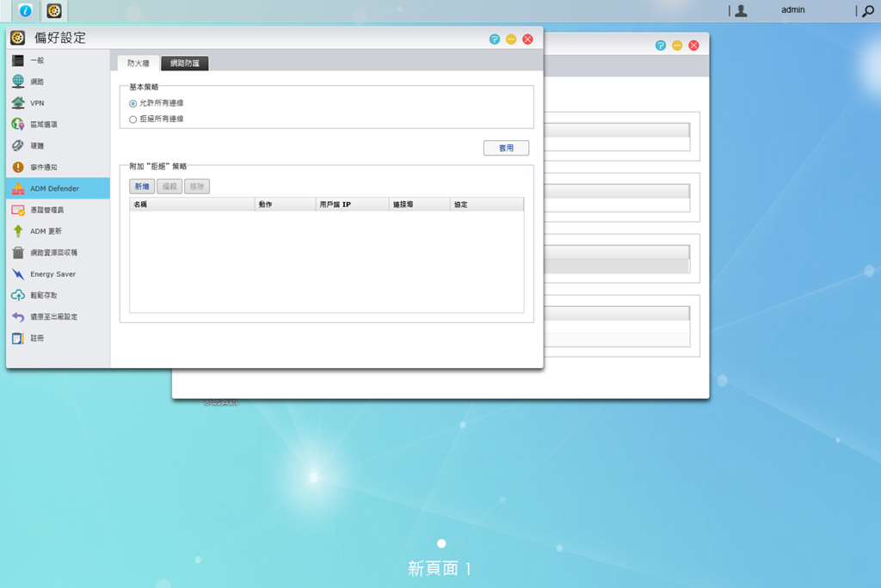The height and width of the screenshot is (588, 881).
Task: Select 允許所有連線 allow all connections
Action: point(133,103)
